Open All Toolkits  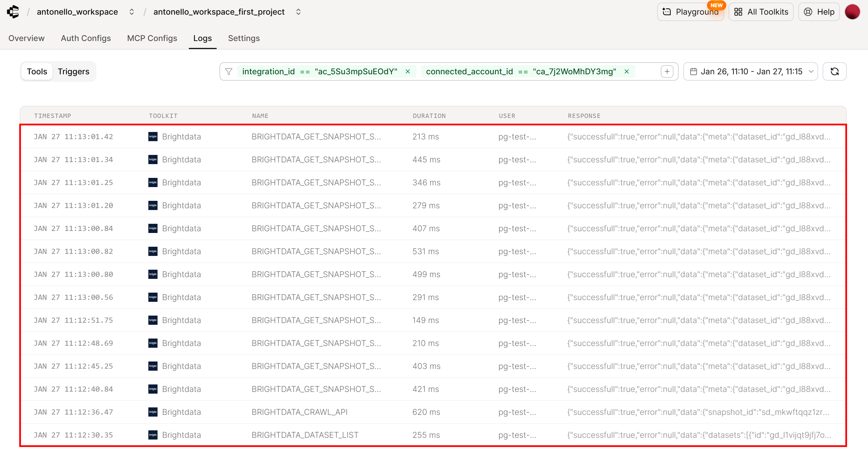[x=761, y=12]
